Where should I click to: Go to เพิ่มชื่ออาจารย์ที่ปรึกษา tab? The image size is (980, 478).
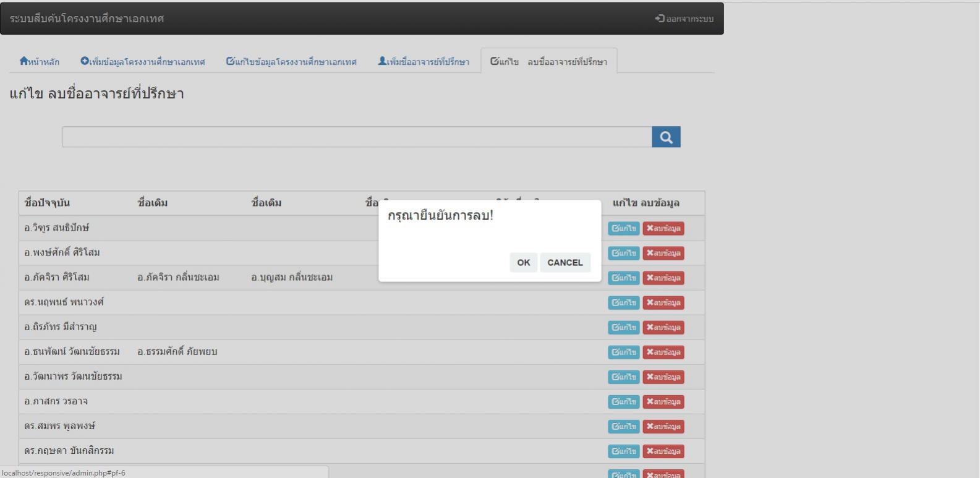[424, 62]
